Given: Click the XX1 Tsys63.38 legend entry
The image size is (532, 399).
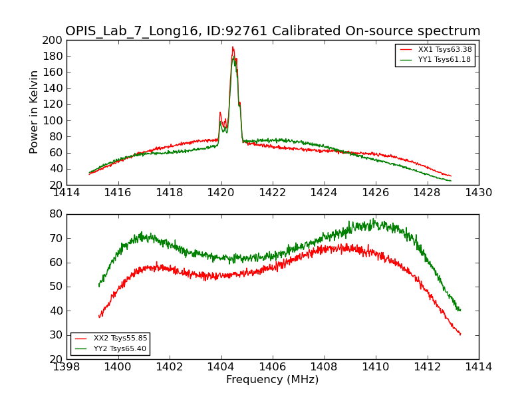Looking at the screenshot, I should [x=445, y=50].
